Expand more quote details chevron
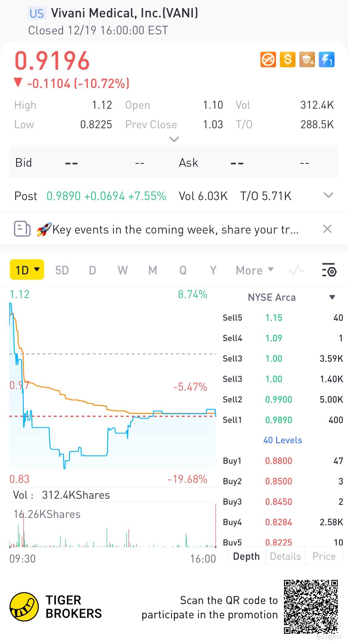This screenshot has width=348, height=644. tap(174, 139)
